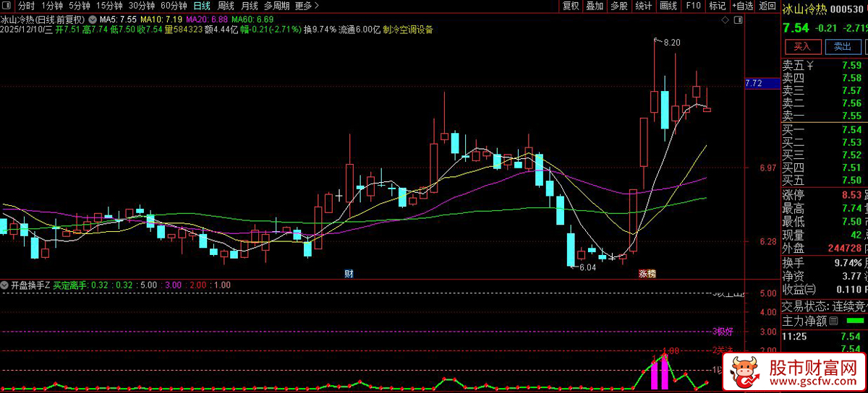Click the 财 marker on the chart

[x=349, y=273]
